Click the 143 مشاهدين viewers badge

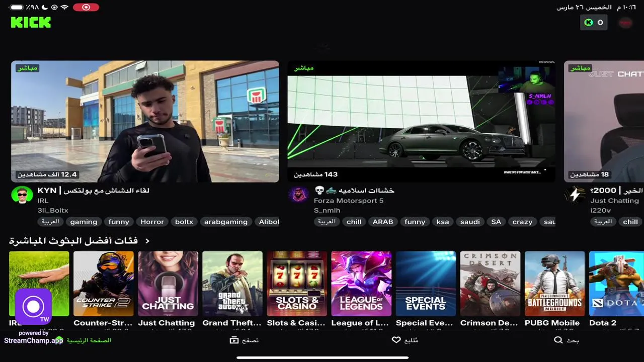tap(316, 174)
